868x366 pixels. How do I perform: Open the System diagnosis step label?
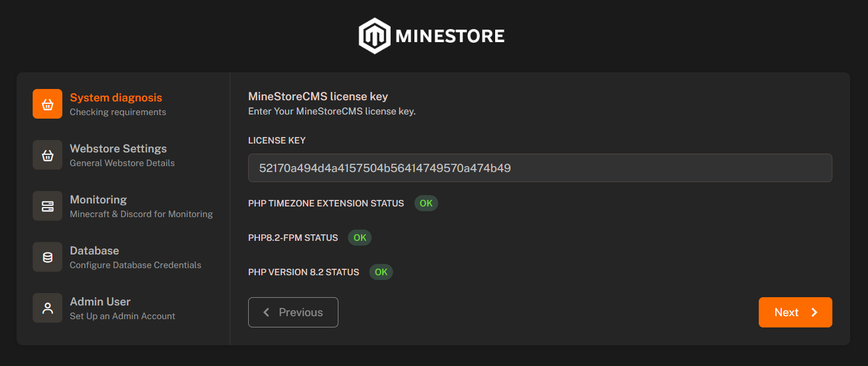[x=116, y=98]
